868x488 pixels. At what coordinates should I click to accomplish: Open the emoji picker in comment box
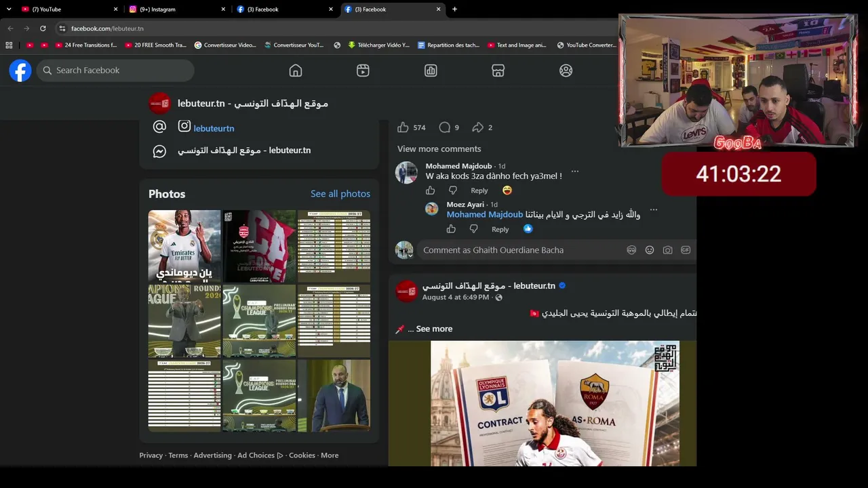(650, 250)
